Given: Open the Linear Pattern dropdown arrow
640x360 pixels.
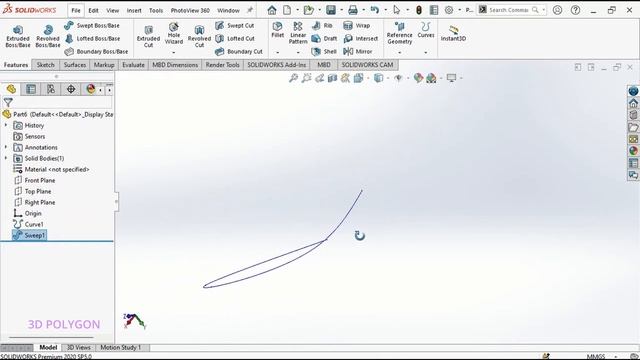Looking at the screenshot, I should pos(298,52).
